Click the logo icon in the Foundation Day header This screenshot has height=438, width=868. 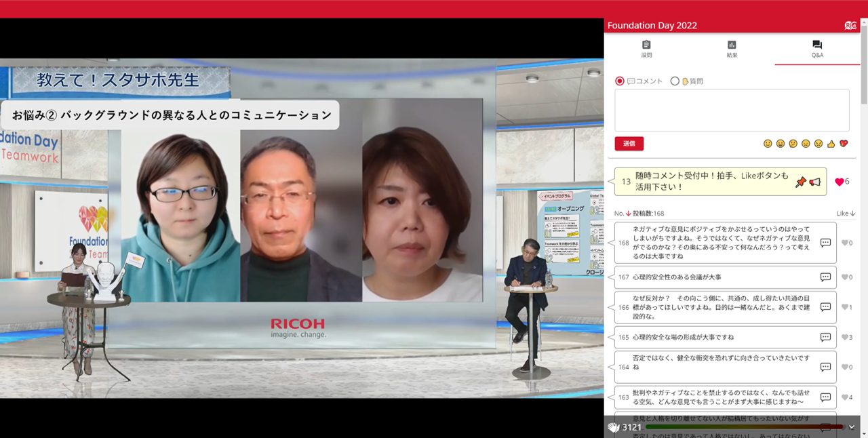pos(850,25)
